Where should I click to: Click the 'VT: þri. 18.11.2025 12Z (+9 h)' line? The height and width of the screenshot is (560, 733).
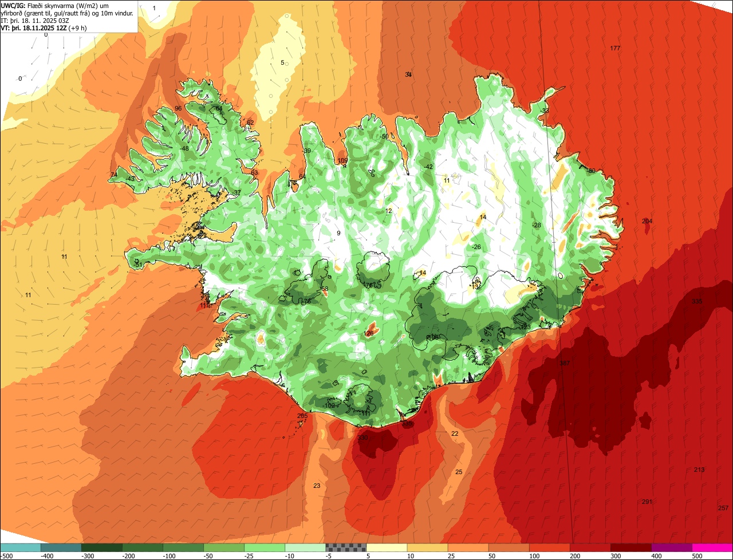point(44,27)
